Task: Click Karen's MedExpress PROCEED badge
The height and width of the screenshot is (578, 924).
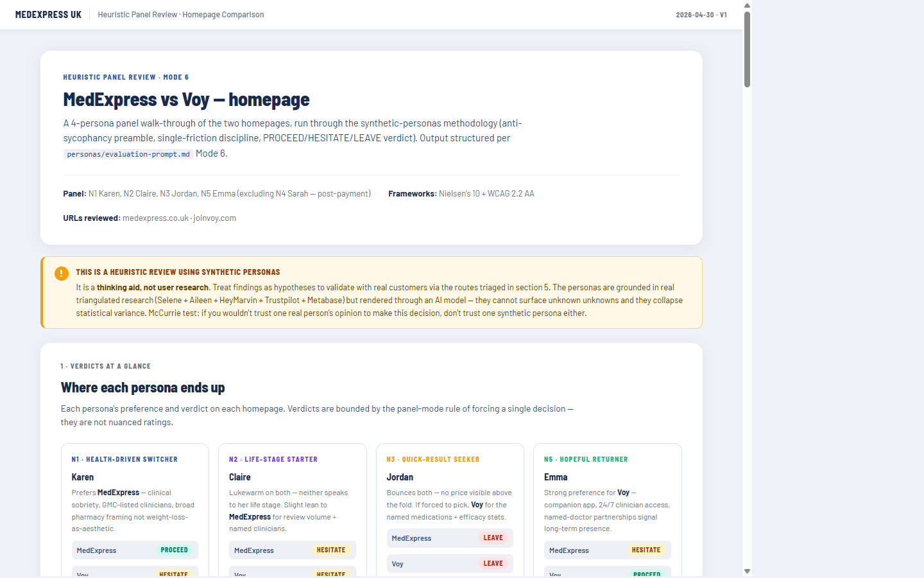Action: coord(175,550)
